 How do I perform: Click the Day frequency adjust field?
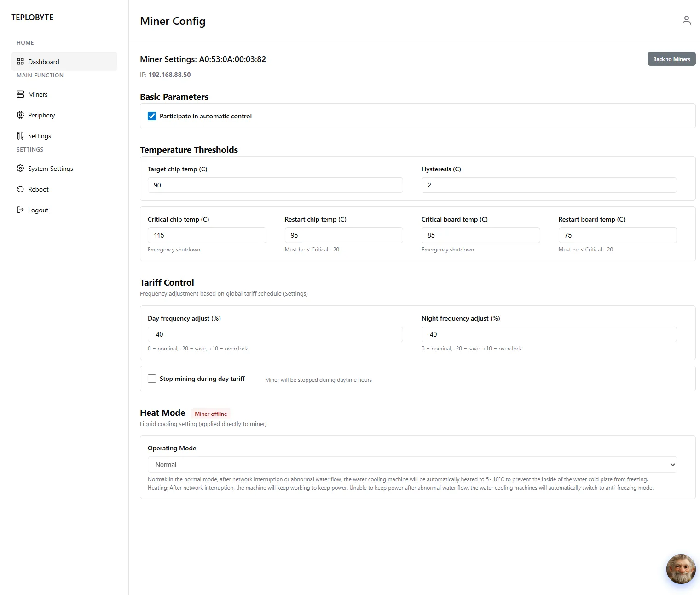point(275,334)
